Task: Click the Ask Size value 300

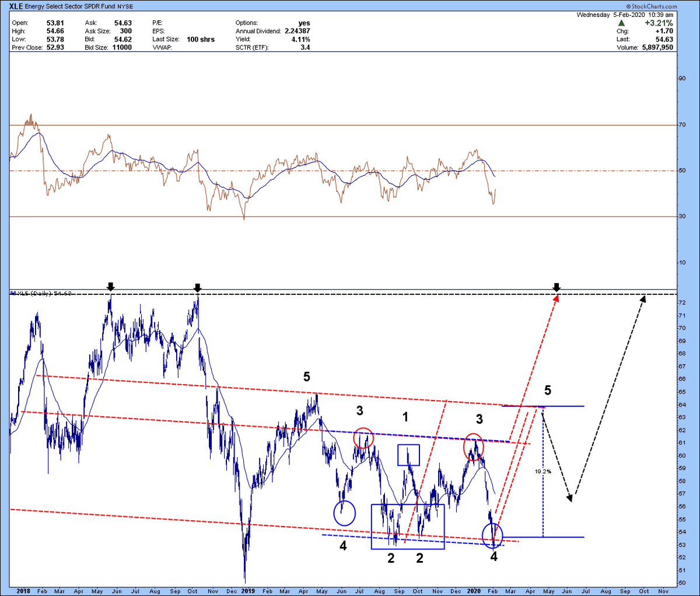Action: click(x=125, y=32)
